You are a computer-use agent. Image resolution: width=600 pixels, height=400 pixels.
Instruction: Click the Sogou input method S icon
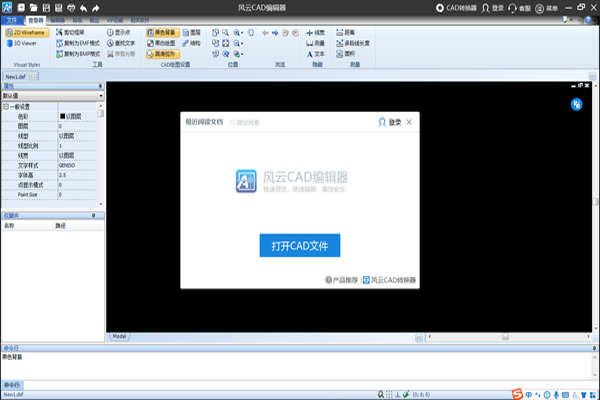click(x=517, y=394)
